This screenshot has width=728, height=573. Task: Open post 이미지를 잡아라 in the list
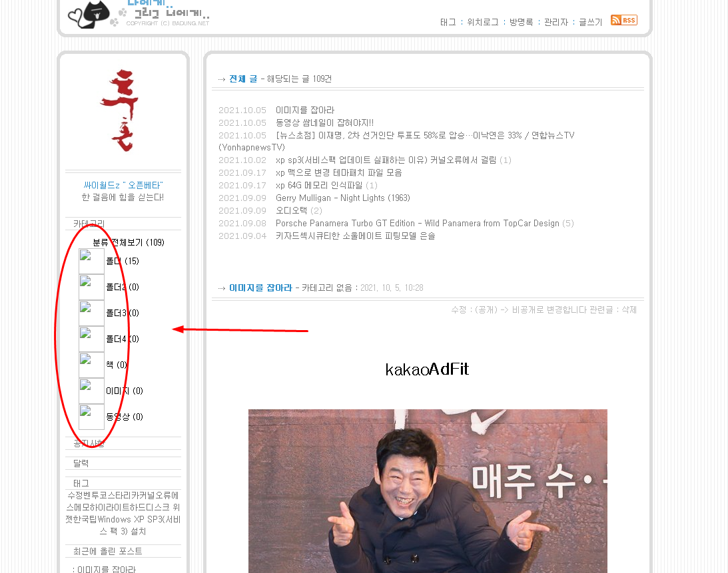(x=305, y=110)
